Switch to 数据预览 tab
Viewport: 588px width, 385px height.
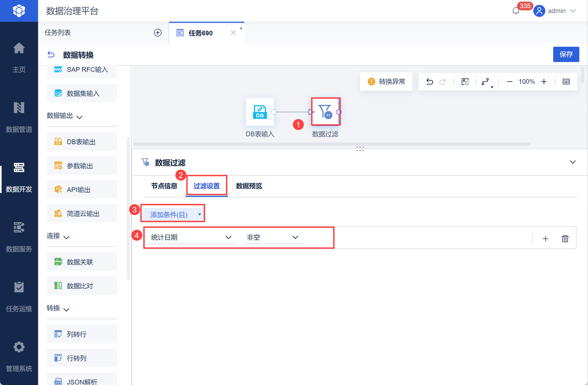point(249,186)
